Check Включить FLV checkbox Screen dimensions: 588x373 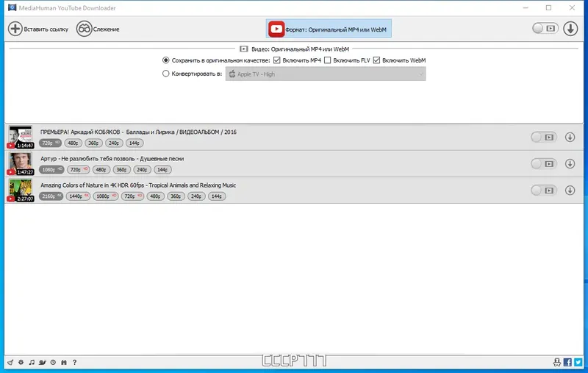(x=327, y=60)
